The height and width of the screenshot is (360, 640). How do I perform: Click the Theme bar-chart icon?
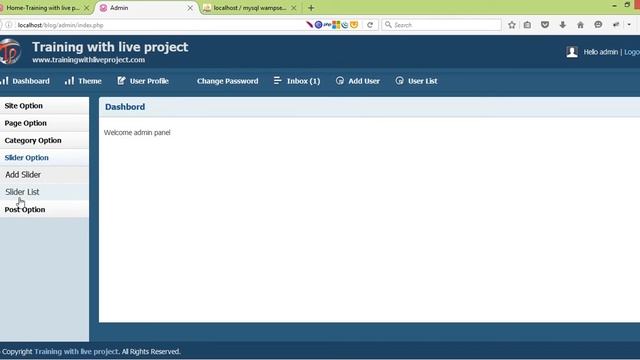point(69,80)
